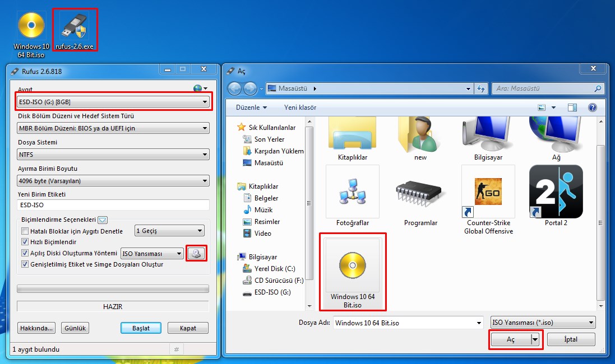The height and width of the screenshot is (364, 615).
Task: Click the Aç button to open file
Action: [x=511, y=339]
